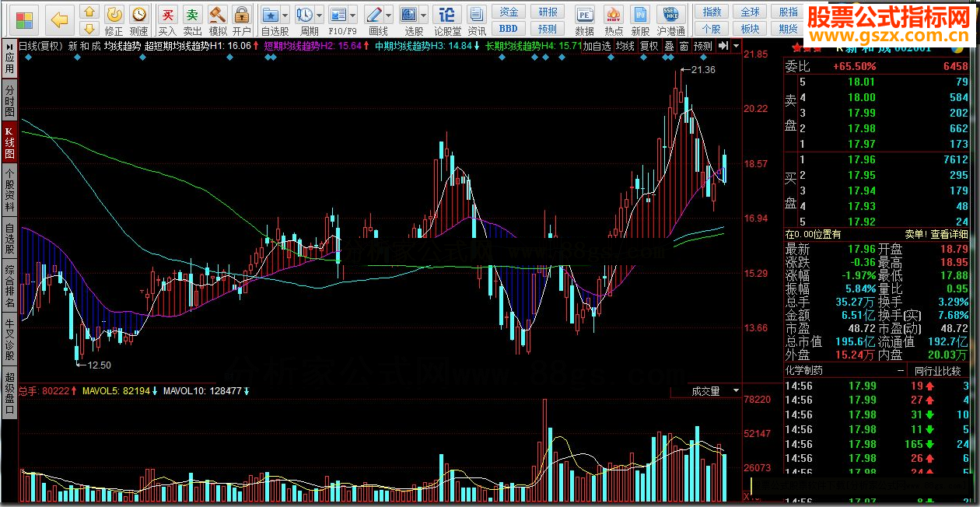980x507 pixels.
Task: Open the 成交量 indicator dropdown
Action: [x=716, y=391]
